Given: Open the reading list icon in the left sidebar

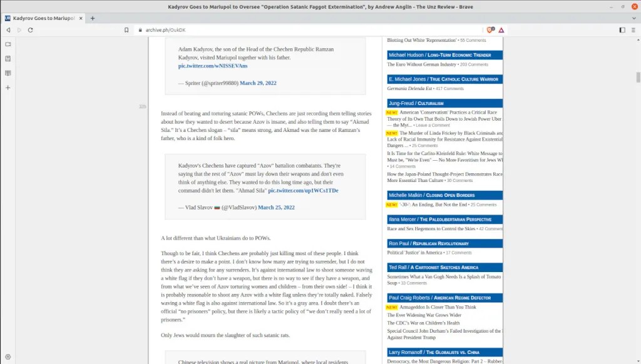Looking at the screenshot, I should point(8,73).
